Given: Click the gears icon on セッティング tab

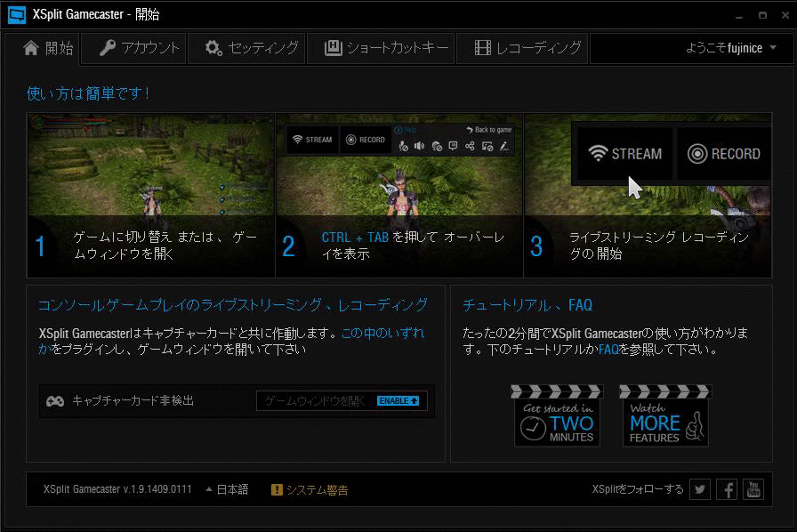Looking at the screenshot, I should (x=213, y=48).
